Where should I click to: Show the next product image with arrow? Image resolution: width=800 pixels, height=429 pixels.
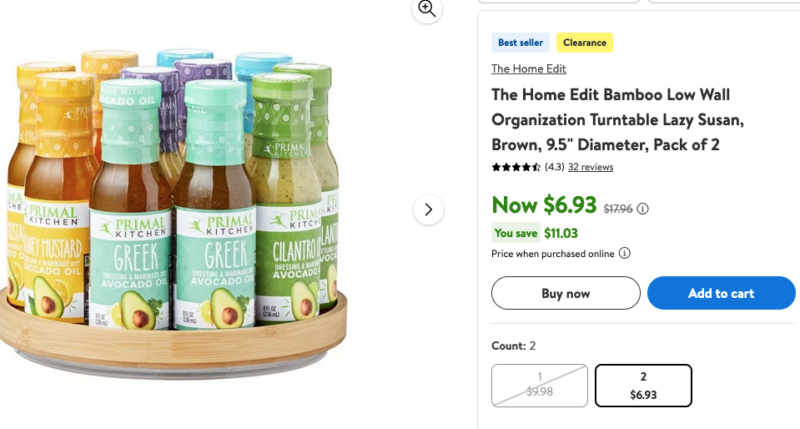click(x=428, y=209)
